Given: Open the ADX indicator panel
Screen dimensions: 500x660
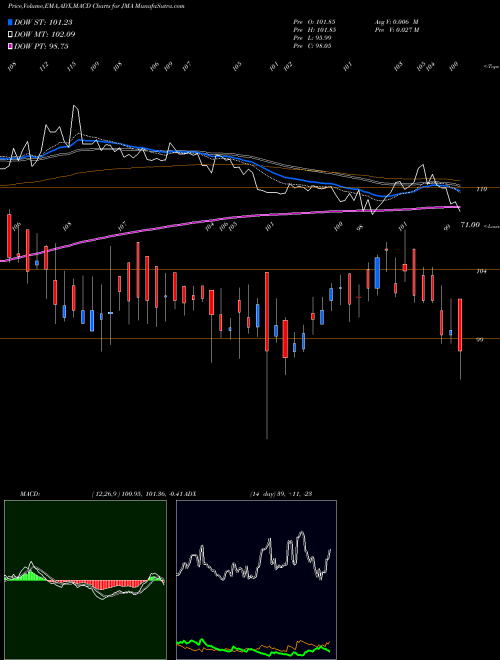Looking at the screenshot, I should tap(256, 580).
